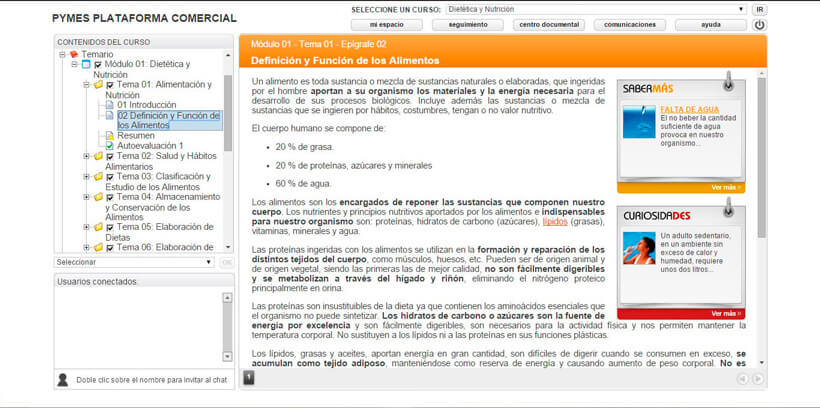Click Ver más in Curiosidades box
This screenshot has width=820, height=408.
tap(726, 314)
